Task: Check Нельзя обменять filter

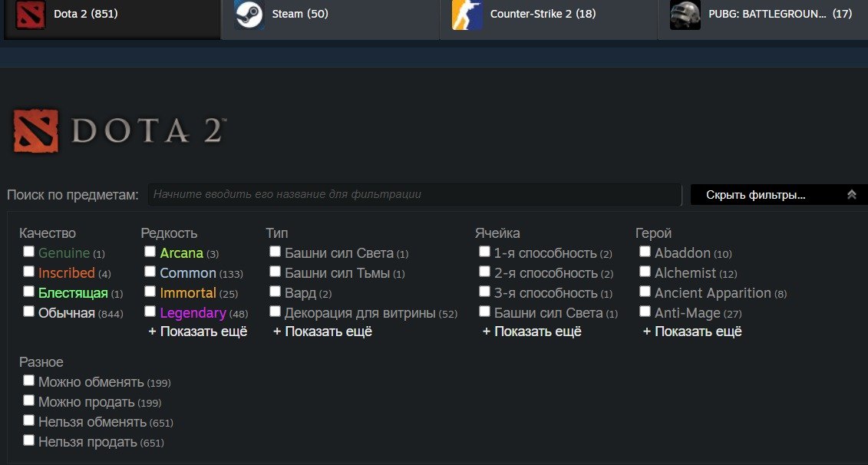Action: [29, 420]
